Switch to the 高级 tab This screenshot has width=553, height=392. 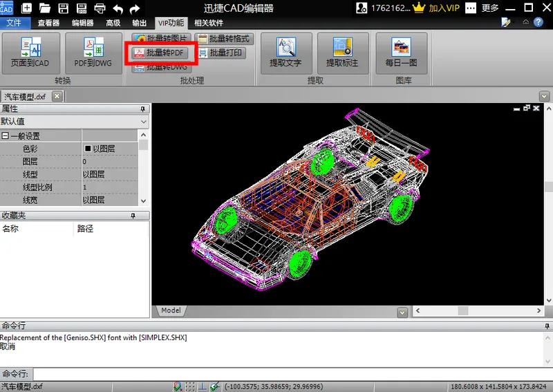point(113,23)
